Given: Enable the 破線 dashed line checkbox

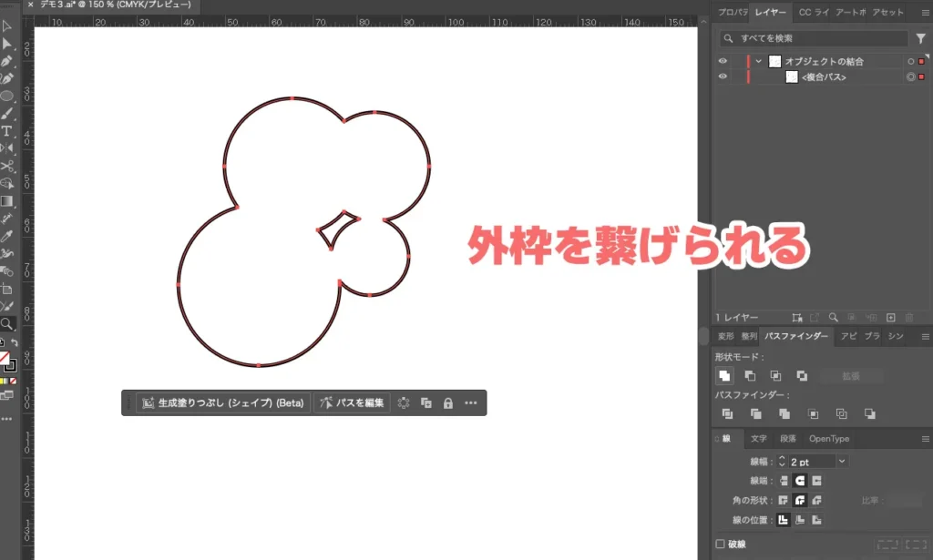Looking at the screenshot, I should click(721, 544).
